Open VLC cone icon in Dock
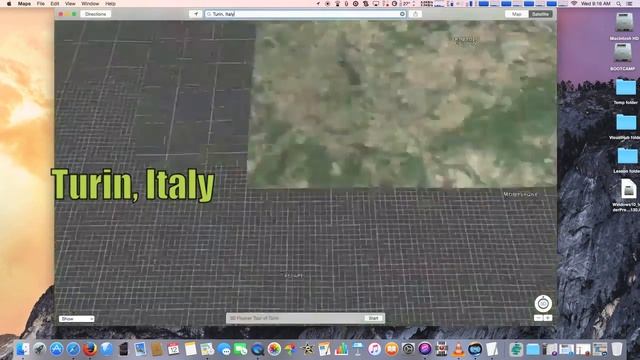This screenshot has height=360, width=640. coord(458,349)
